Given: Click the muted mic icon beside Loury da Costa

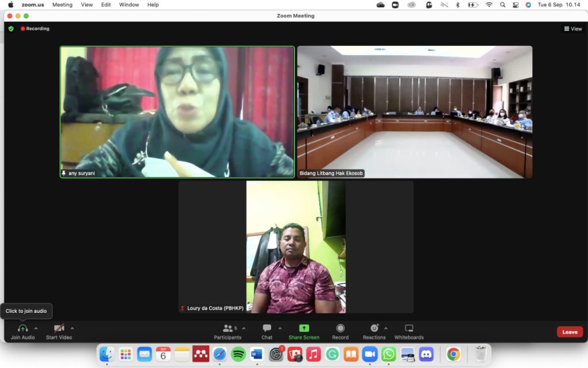Looking at the screenshot, I should 183,308.
